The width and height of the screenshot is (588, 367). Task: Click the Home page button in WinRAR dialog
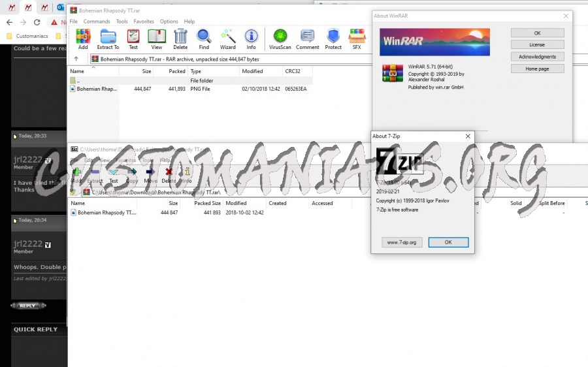tap(538, 69)
